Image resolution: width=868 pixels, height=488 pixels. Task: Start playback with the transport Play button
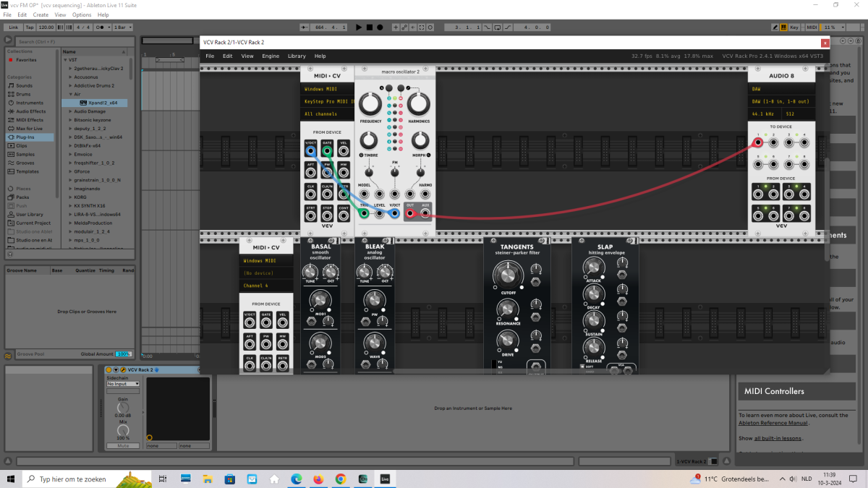coord(359,27)
